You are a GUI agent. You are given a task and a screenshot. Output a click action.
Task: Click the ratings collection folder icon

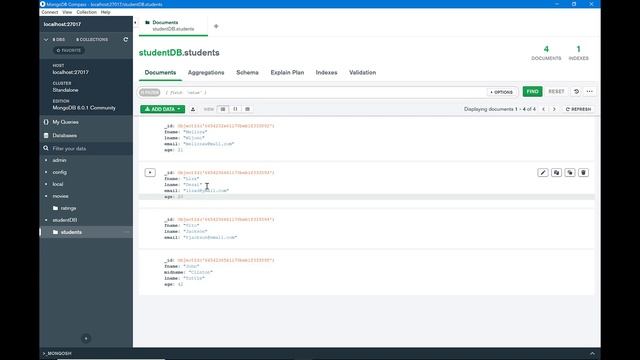(x=55, y=208)
